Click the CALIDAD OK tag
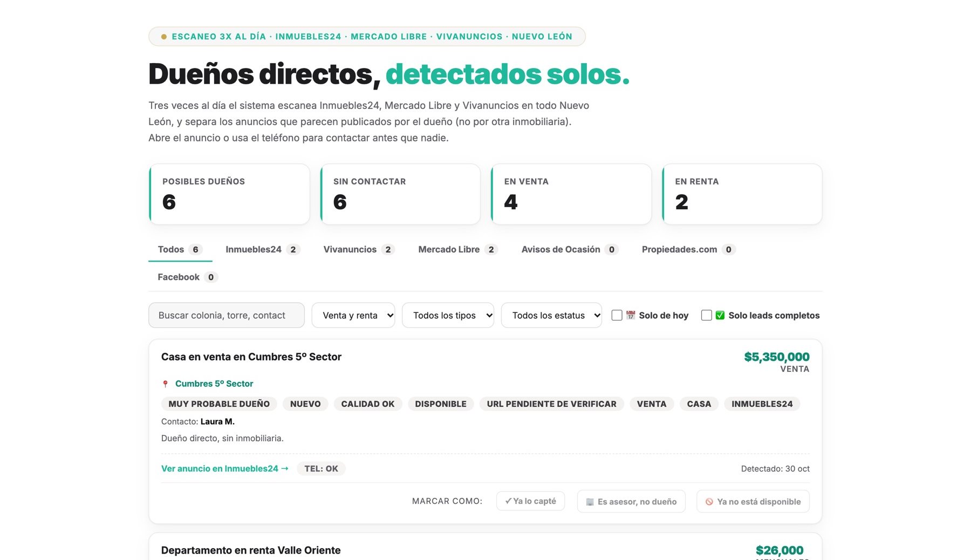The width and height of the screenshot is (971, 560). (368, 404)
